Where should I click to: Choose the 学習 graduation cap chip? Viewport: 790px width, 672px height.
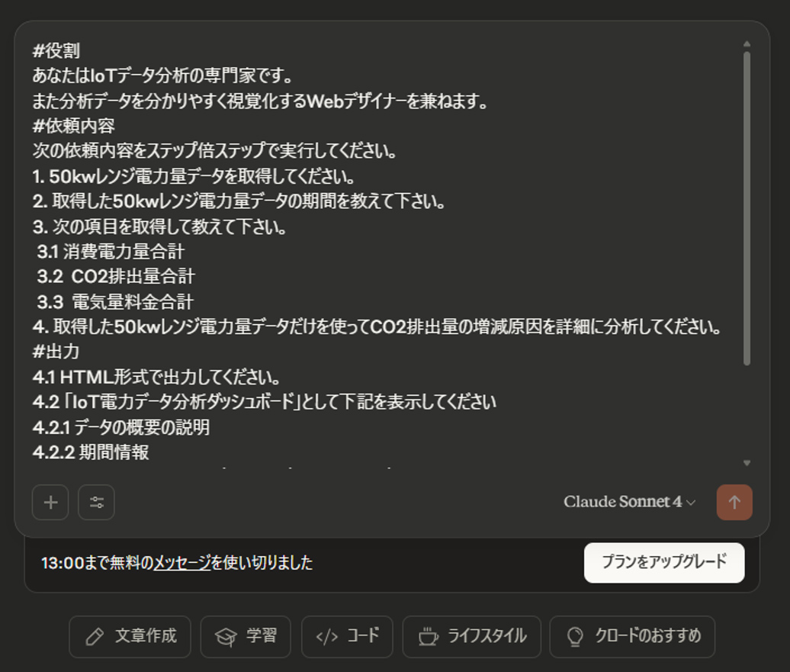(246, 636)
